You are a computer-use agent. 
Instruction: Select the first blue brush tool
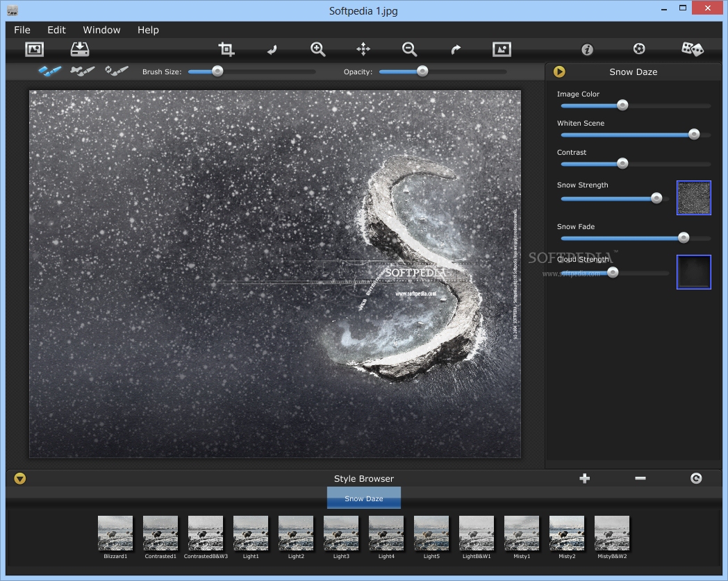click(50, 71)
